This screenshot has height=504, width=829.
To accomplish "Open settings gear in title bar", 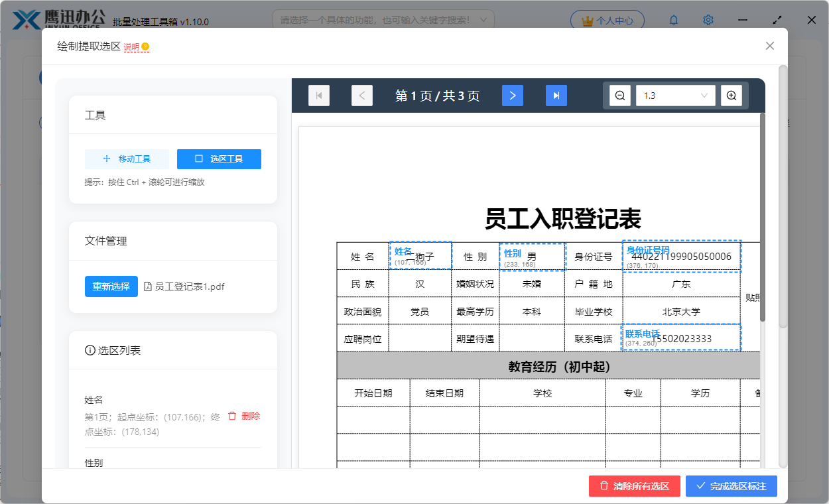I will 708,21.
